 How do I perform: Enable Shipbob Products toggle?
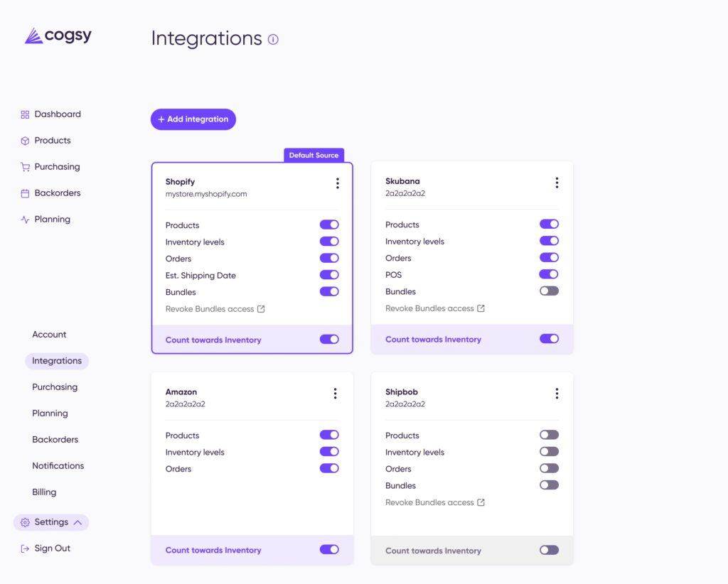pos(549,435)
